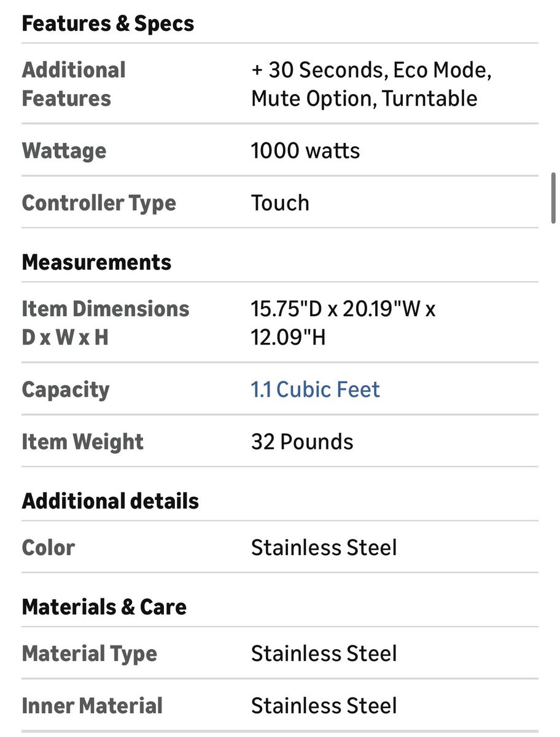Select the Stainless Steel value beside Color
The image size is (560, 737).
324,547
